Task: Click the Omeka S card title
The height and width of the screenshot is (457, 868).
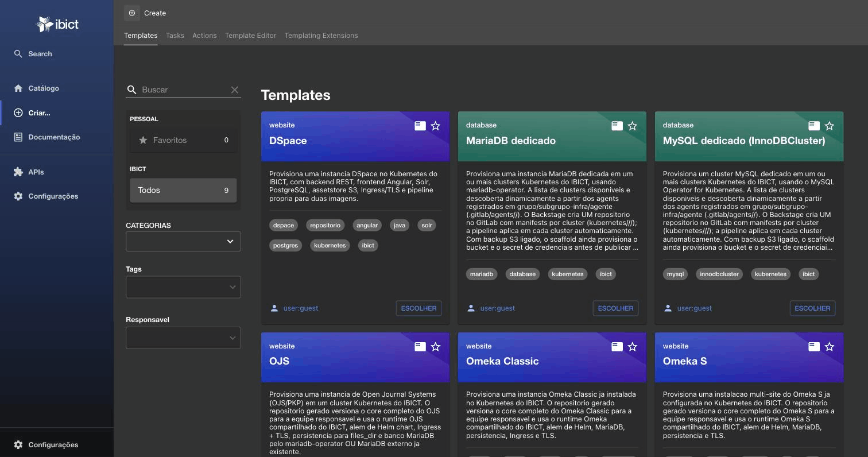Action: (x=685, y=361)
